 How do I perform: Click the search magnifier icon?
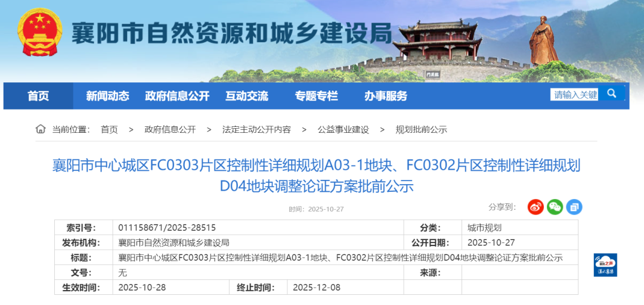pyautogui.click(x=612, y=94)
